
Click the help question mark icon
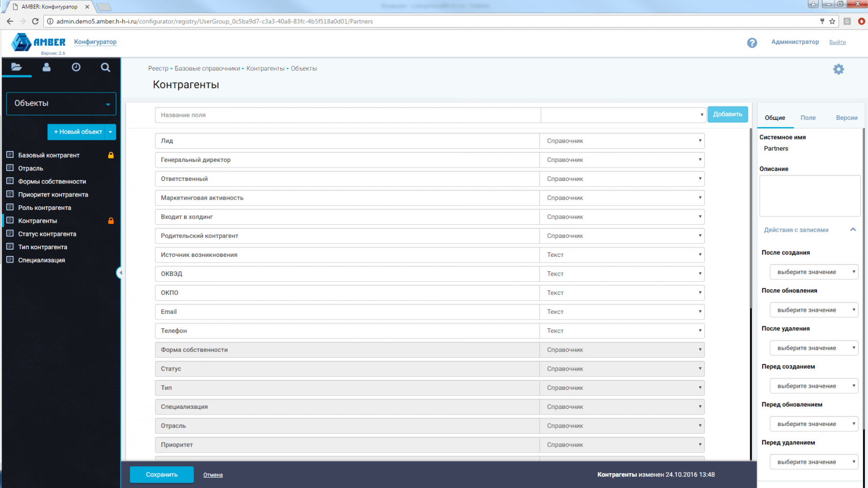click(x=752, y=43)
